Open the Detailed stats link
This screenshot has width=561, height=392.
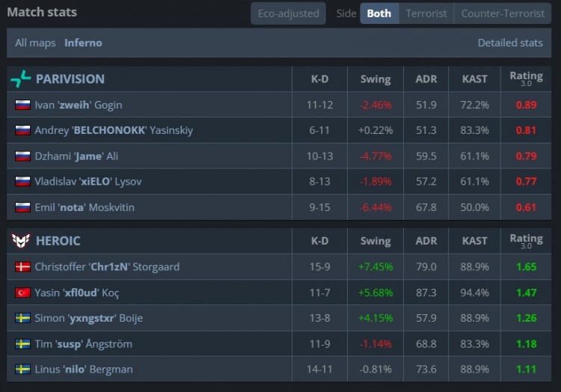point(510,43)
